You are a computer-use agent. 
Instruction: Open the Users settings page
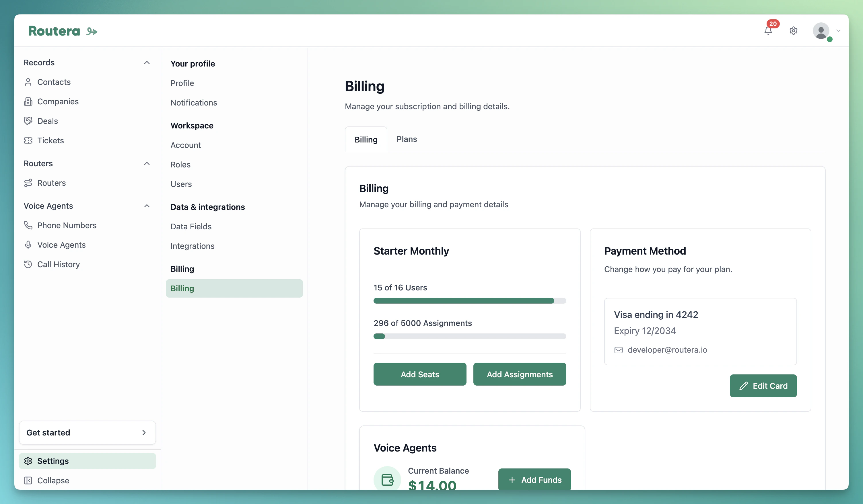pos(181,184)
